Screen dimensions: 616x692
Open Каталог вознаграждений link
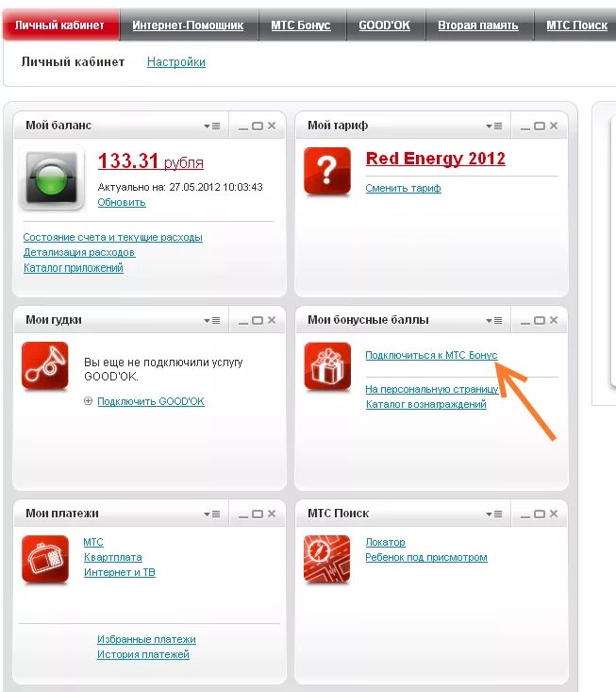426,404
